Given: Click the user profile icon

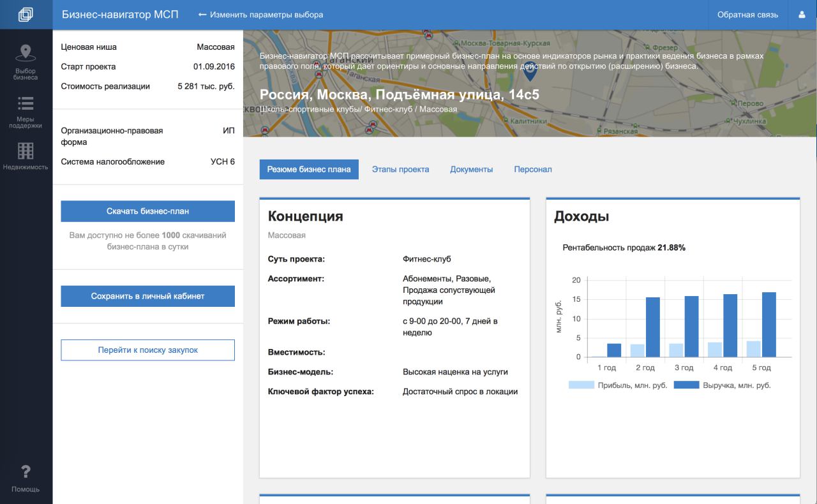Looking at the screenshot, I should tap(802, 15).
